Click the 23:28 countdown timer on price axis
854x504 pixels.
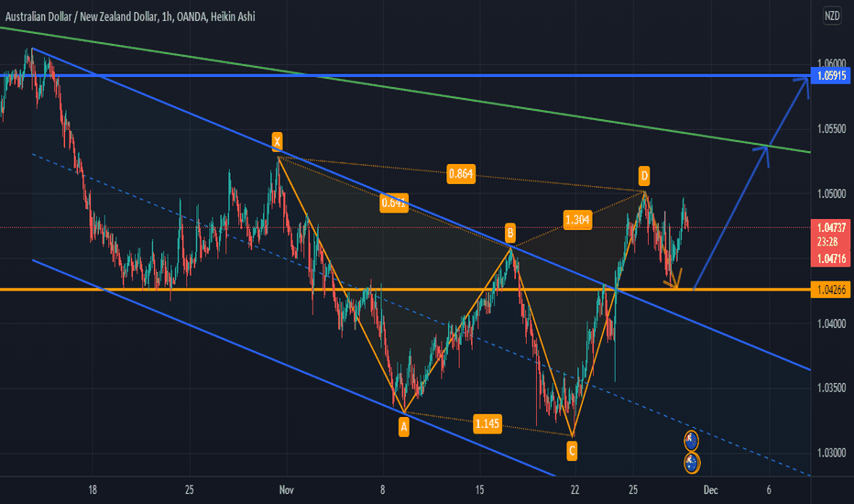[x=827, y=241]
